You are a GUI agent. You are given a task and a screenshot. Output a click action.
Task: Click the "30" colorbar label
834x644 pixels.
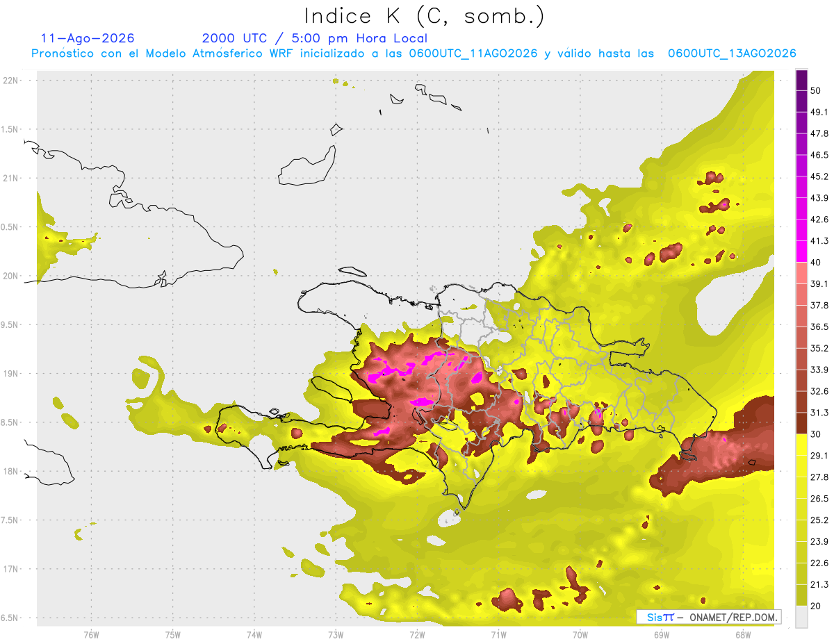pyautogui.click(x=816, y=434)
